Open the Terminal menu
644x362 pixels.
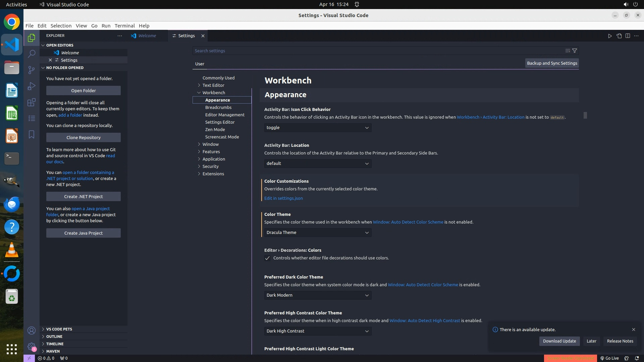click(124, 26)
